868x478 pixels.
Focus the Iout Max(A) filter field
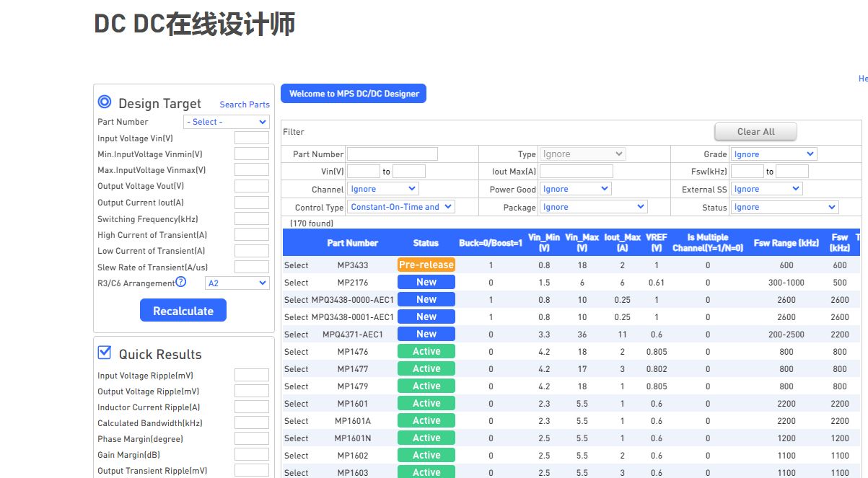577,172
